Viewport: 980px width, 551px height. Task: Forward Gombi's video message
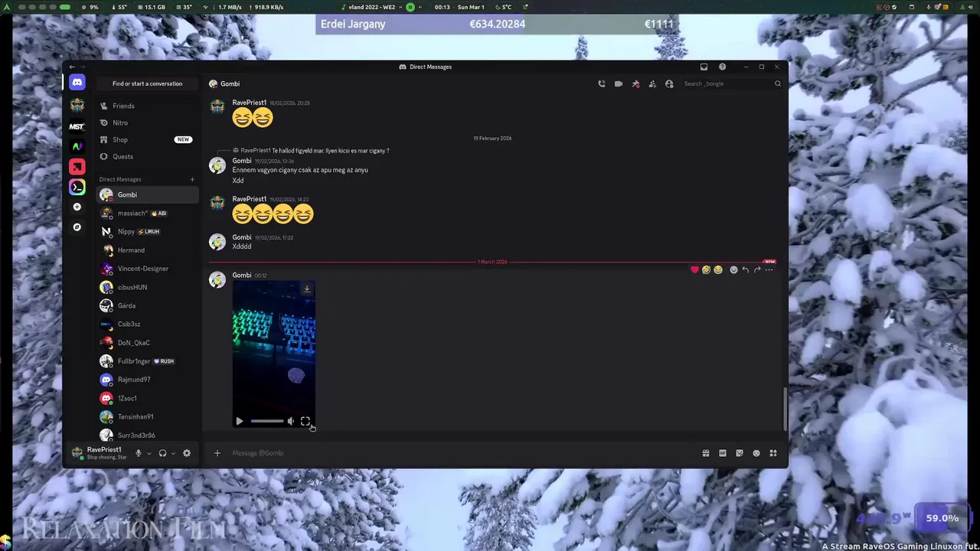click(757, 269)
